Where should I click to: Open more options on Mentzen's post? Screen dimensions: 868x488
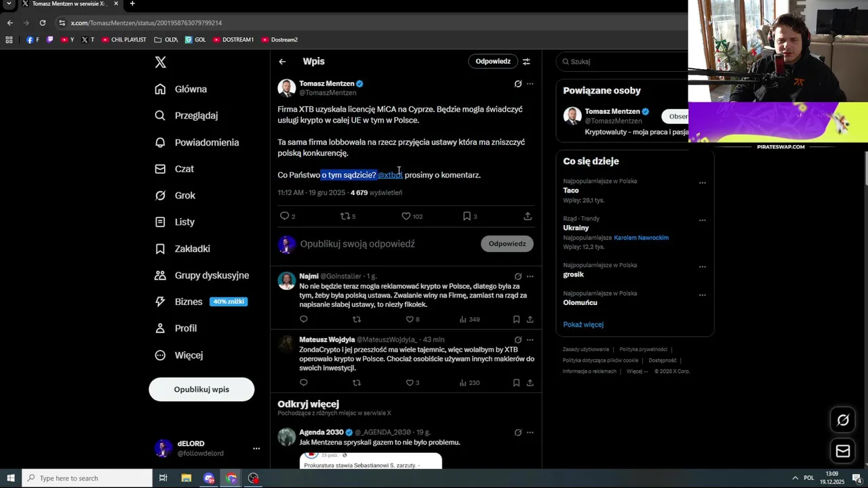530,84
